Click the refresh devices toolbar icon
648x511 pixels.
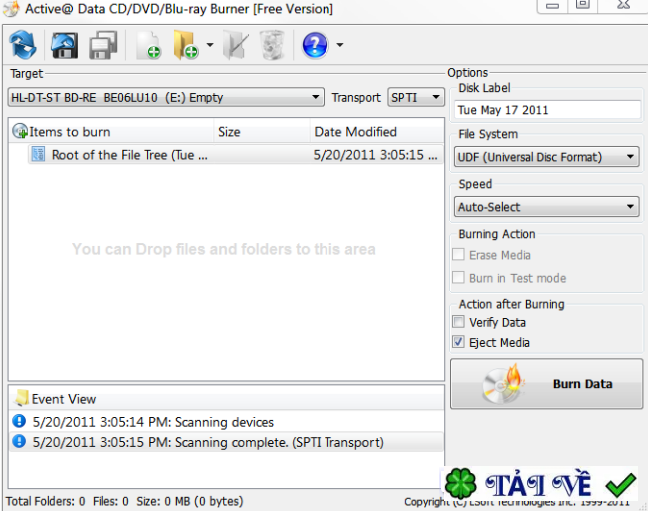pyautogui.click(x=23, y=45)
